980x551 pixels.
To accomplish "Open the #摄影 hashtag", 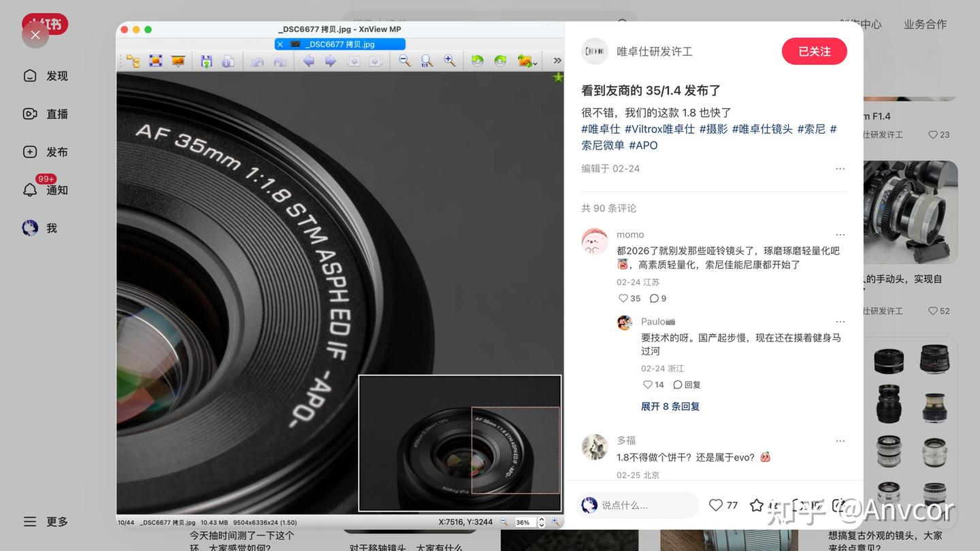I will [x=713, y=129].
